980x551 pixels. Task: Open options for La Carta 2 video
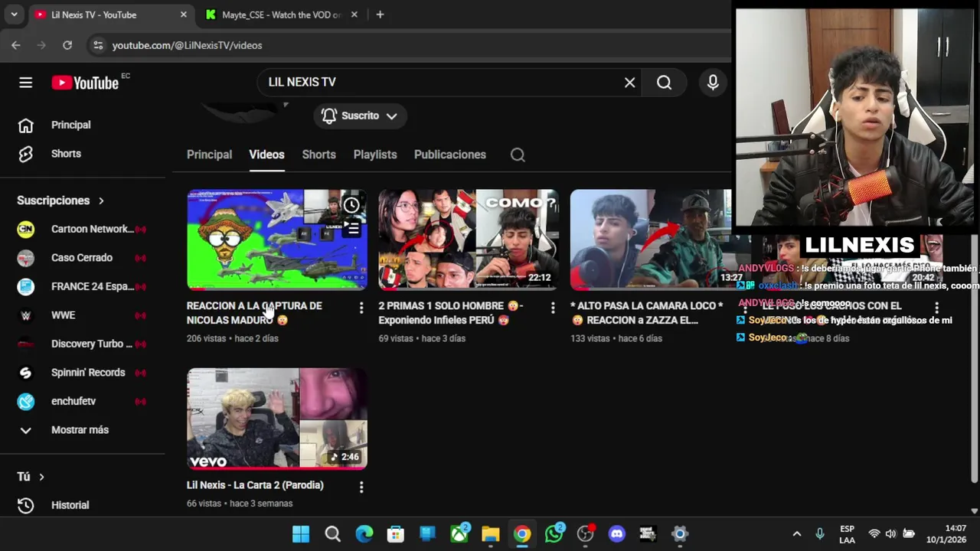click(361, 487)
